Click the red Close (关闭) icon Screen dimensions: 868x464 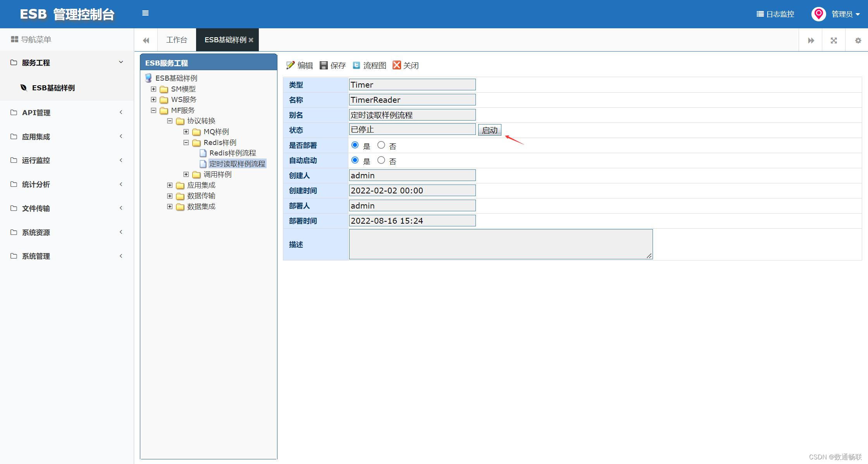click(x=396, y=65)
